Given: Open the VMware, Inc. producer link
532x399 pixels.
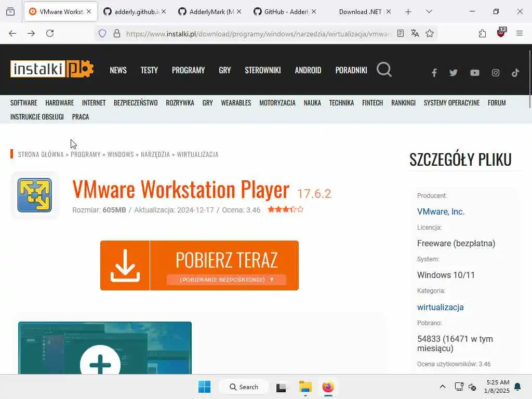Looking at the screenshot, I should (x=441, y=212).
